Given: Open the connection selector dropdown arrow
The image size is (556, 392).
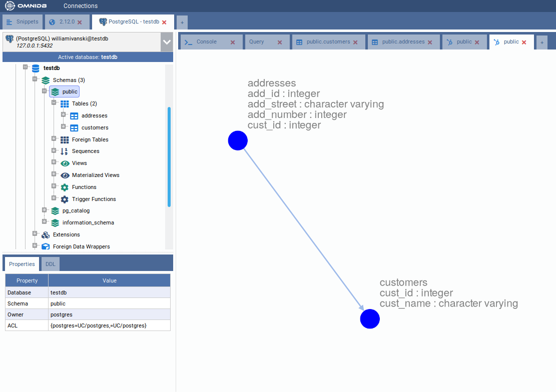Looking at the screenshot, I should 167,42.
